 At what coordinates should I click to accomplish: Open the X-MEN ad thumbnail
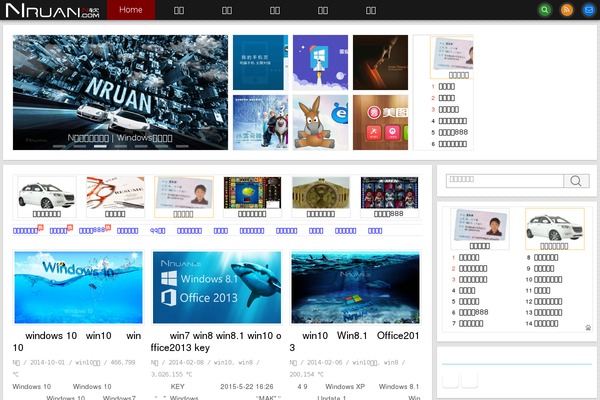389,193
